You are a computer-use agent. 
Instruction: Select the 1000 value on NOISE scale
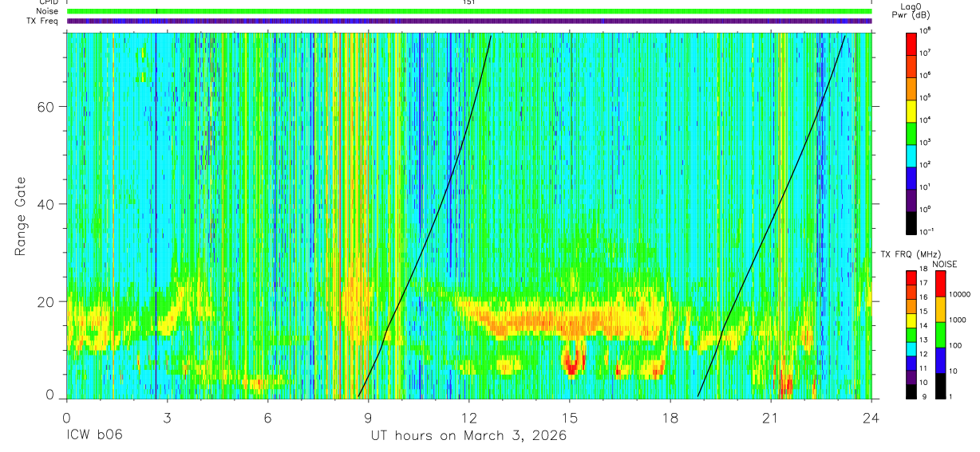coord(957,321)
